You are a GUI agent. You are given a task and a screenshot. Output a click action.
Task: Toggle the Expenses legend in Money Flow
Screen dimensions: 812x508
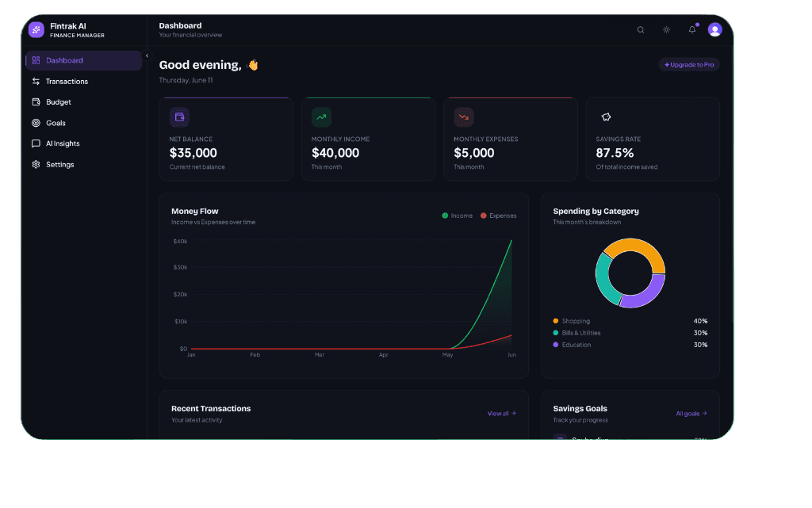tap(498, 216)
